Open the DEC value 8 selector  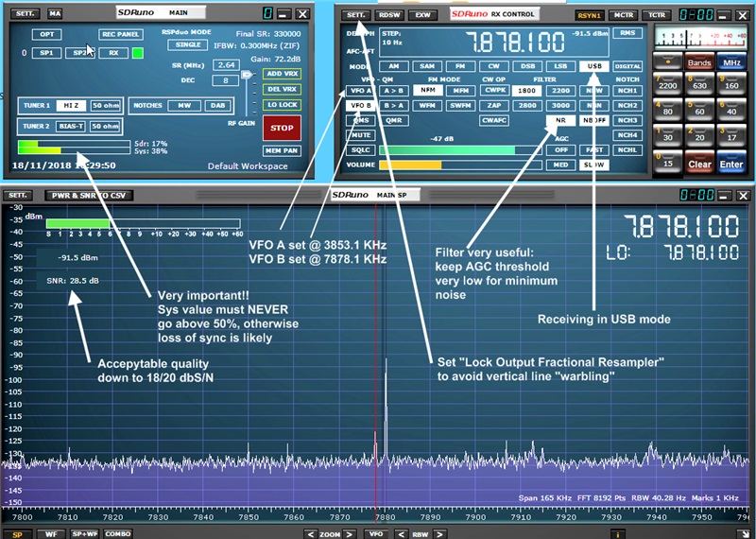coord(226,80)
